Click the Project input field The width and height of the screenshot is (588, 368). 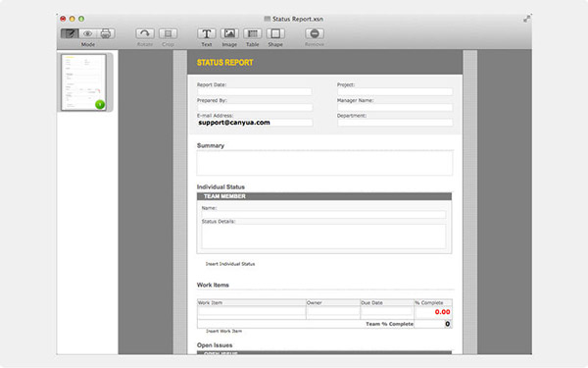click(395, 91)
